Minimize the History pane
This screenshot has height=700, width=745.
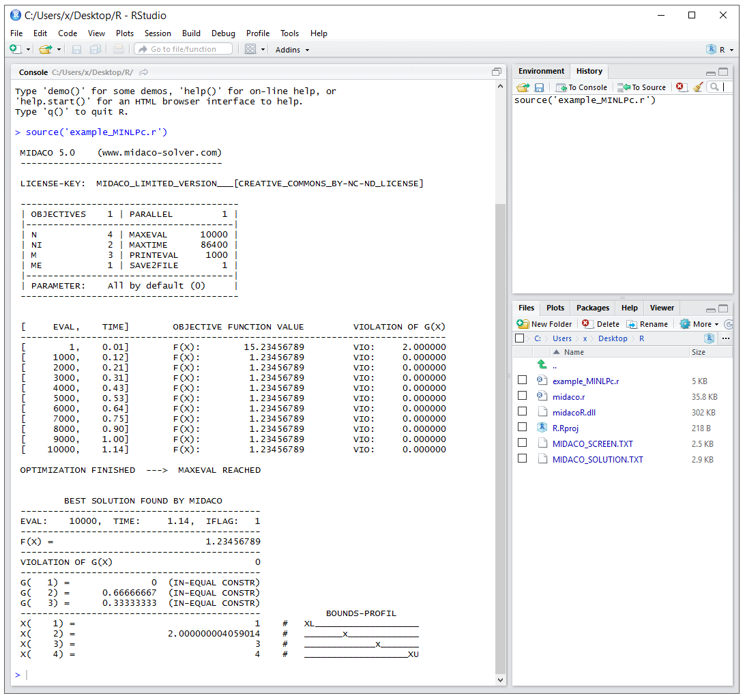(x=711, y=72)
